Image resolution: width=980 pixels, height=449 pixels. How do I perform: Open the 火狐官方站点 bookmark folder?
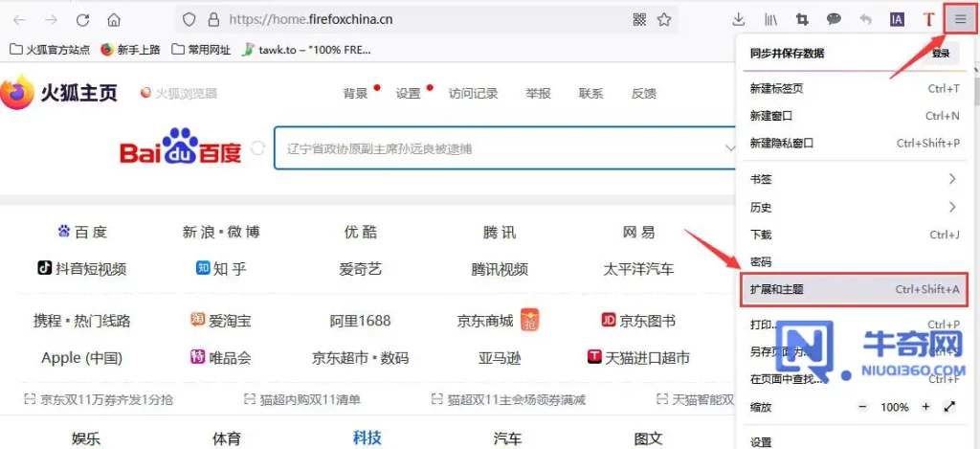coord(50,50)
